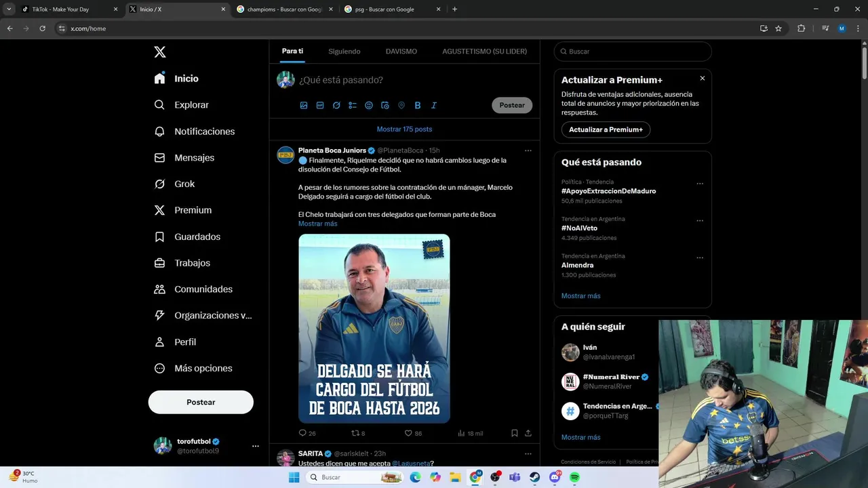The height and width of the screenshot is (488, 868).
Task: Switch to the Para ti tab
Action: pos(292,52)
